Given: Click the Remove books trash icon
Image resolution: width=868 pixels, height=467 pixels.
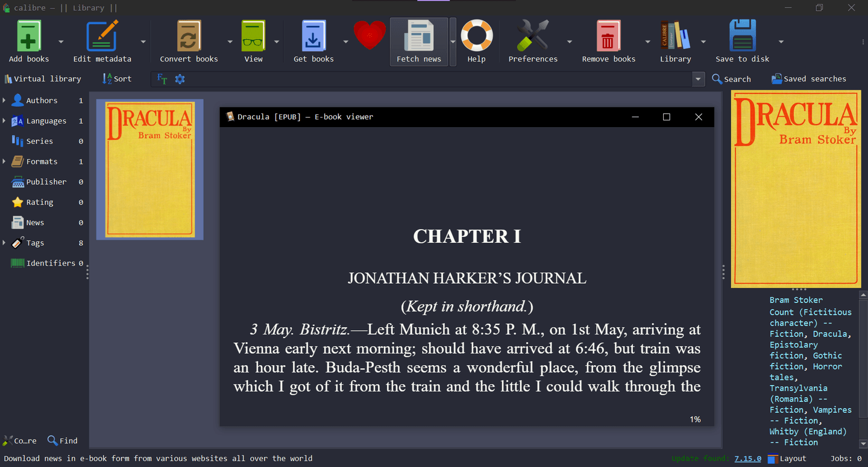Looking at the screenshot, I should pos(608,37).
